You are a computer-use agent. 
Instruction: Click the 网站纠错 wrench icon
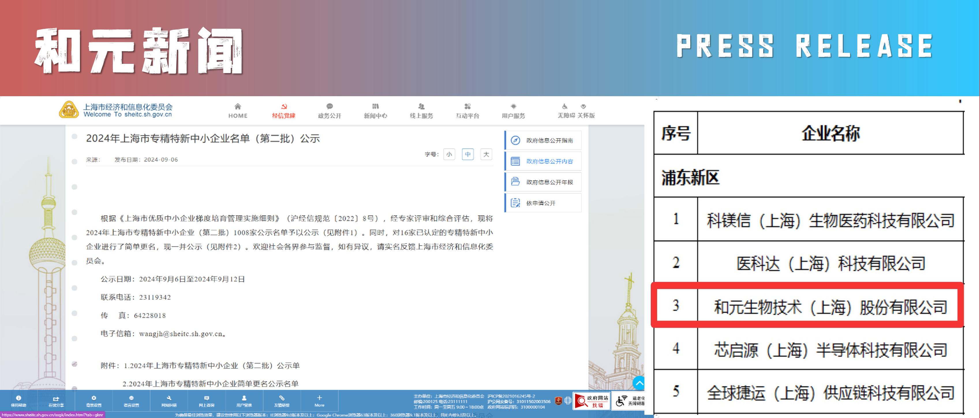point(169,398)
